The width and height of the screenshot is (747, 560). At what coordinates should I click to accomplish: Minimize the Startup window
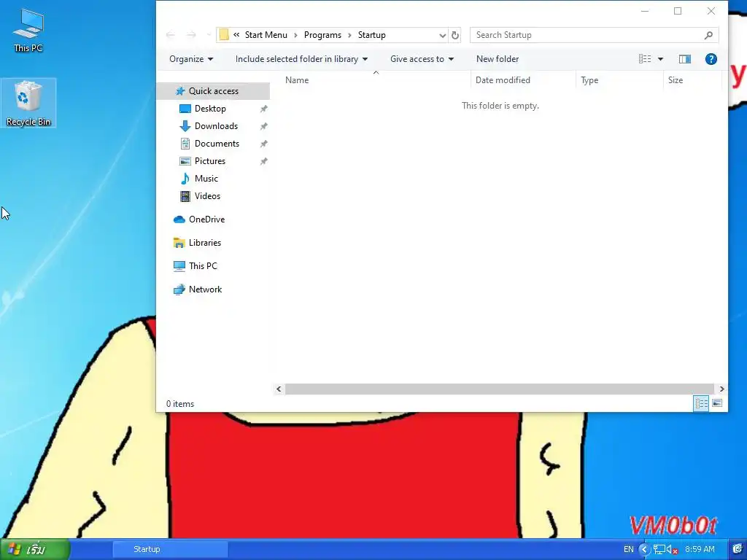pos(645,11)
